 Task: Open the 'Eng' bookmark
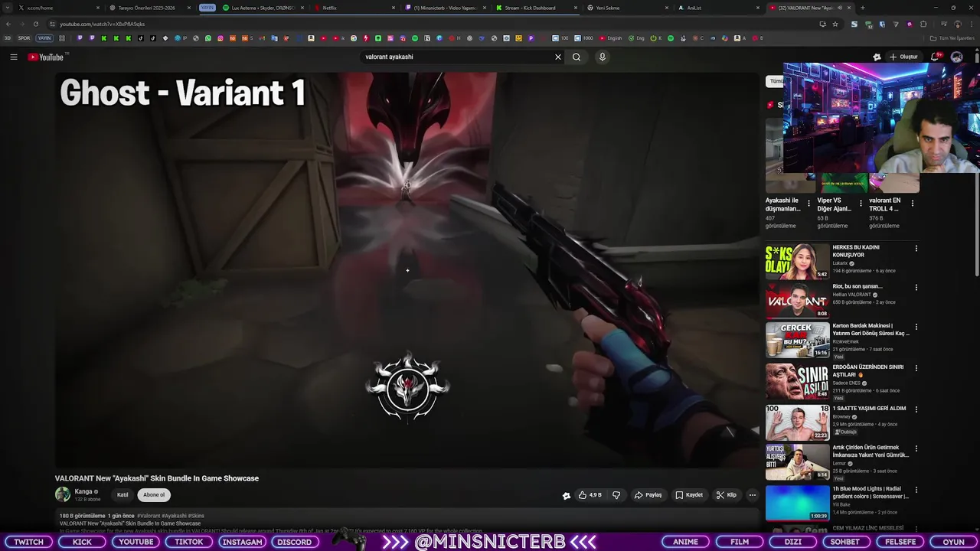(x=637, y=38)
